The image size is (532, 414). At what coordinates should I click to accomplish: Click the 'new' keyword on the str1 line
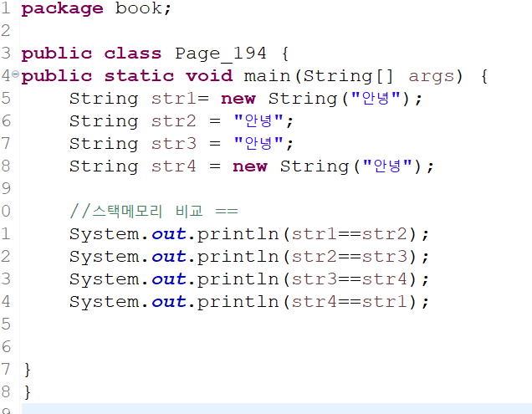pos(238,99)
